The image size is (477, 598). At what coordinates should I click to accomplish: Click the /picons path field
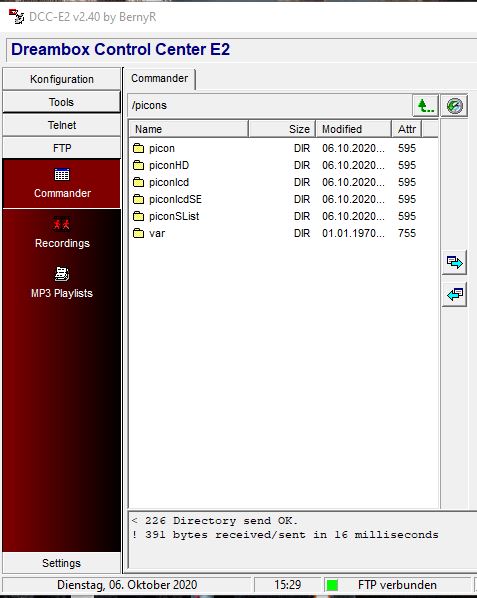tap(270, 105)
